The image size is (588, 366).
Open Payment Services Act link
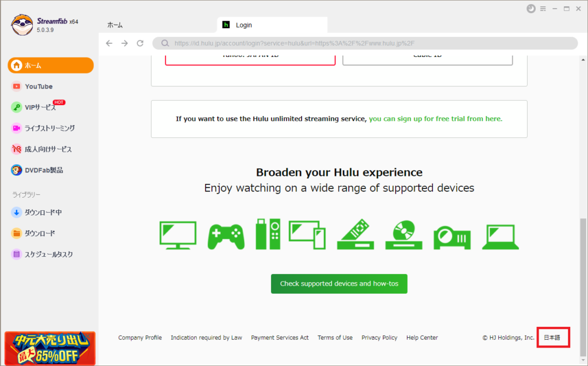(x=280, y=337)
